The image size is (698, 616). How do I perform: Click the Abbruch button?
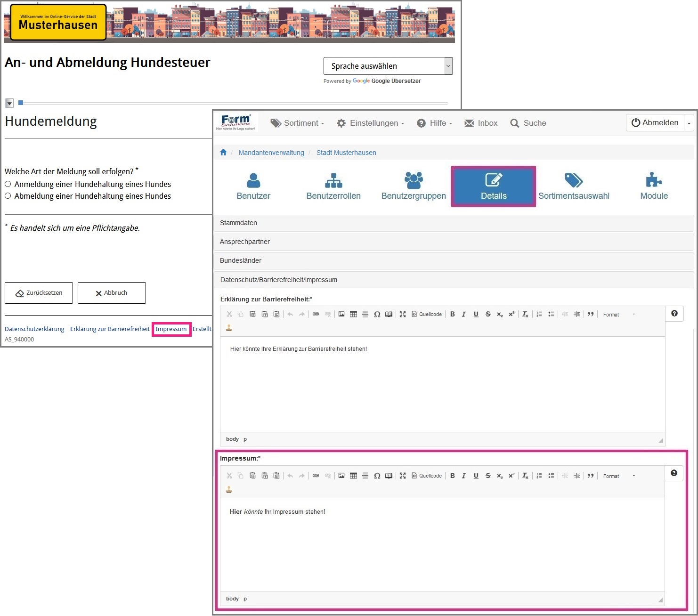pyautogui.click(x=112, y=293)
